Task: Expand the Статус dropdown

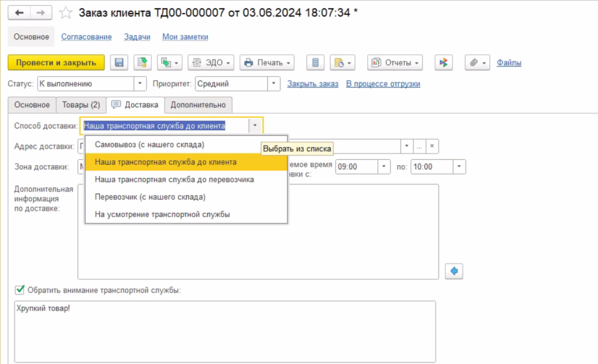Action: tap(140, 84)
